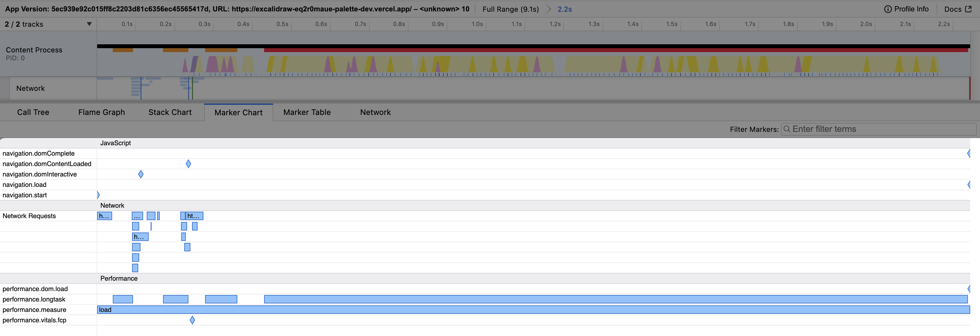Viewport: 980px width, 336px height.
Task: Select the second performance.longtask bar
Action: point(175,300)
